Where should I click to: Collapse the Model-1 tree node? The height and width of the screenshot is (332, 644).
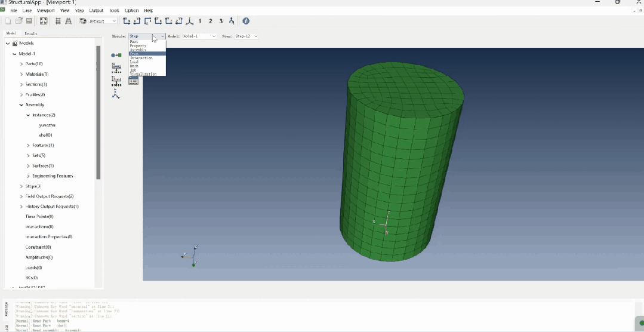[14, 53]
